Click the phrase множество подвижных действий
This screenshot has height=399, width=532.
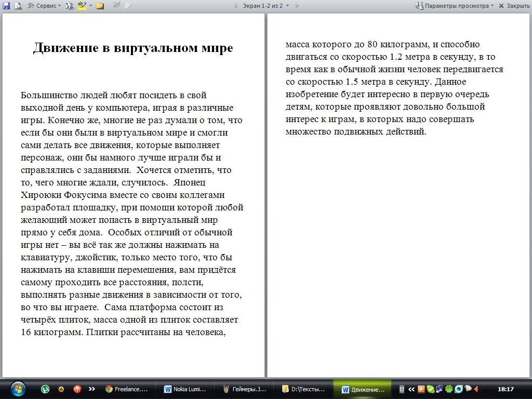click(x=355, y=131)
